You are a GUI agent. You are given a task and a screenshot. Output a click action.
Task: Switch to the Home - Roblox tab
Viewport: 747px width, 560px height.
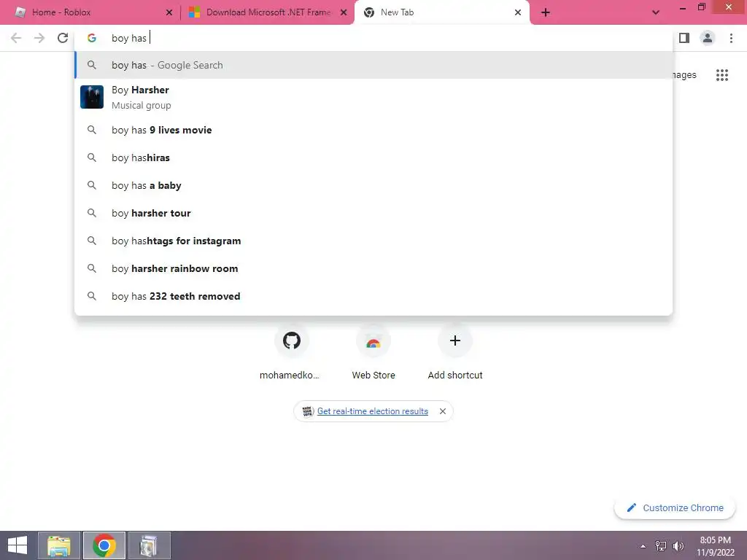[x=90, y=12]
